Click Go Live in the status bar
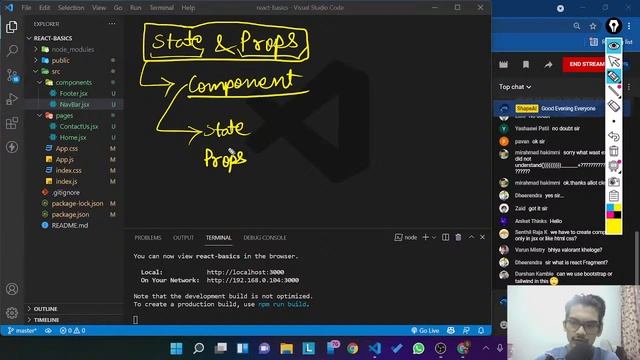This screenshot has width=640, height=360. tap(425, 331)
